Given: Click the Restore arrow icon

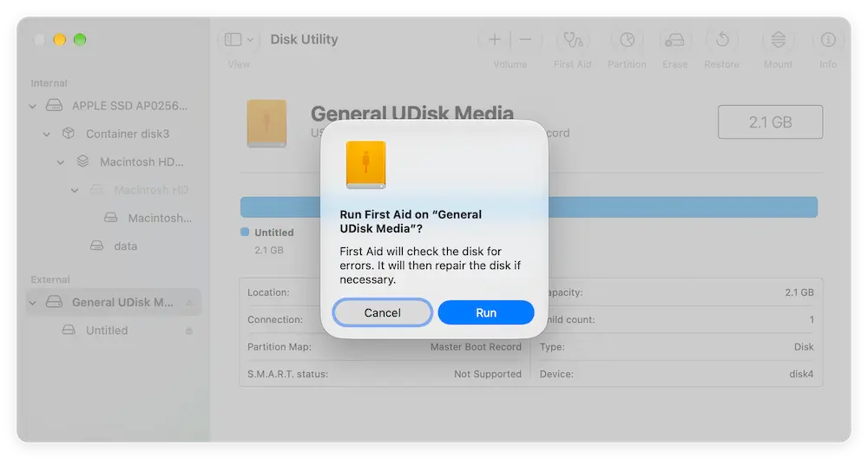Looking at the screenshot, I should [x=722, y=39].
